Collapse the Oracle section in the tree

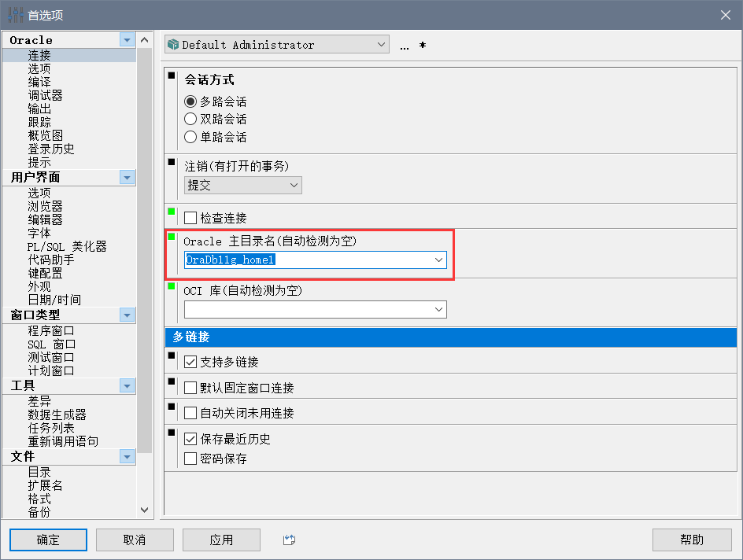point(127,40)
